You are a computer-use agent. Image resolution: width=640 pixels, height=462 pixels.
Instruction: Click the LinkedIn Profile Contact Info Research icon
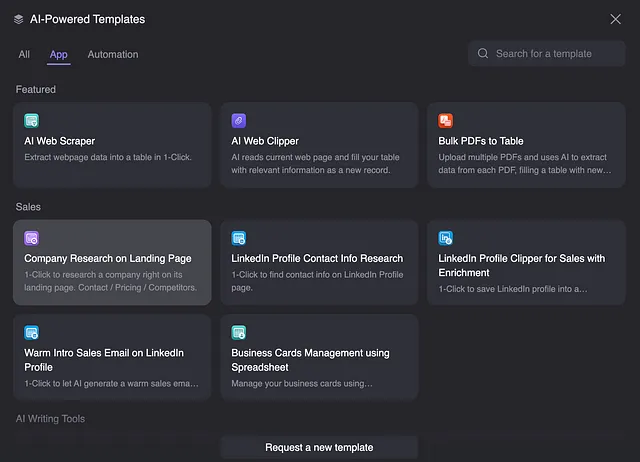point(239,238)
